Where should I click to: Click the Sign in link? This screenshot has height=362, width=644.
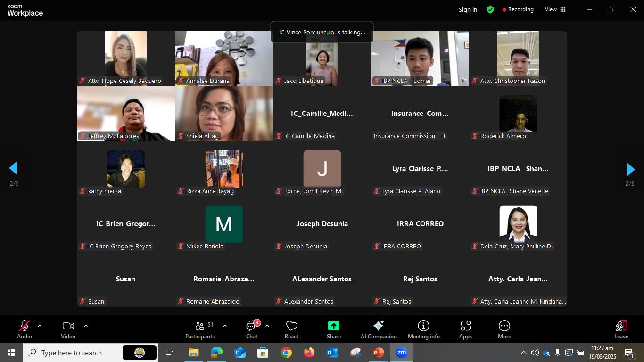point(468,9)
